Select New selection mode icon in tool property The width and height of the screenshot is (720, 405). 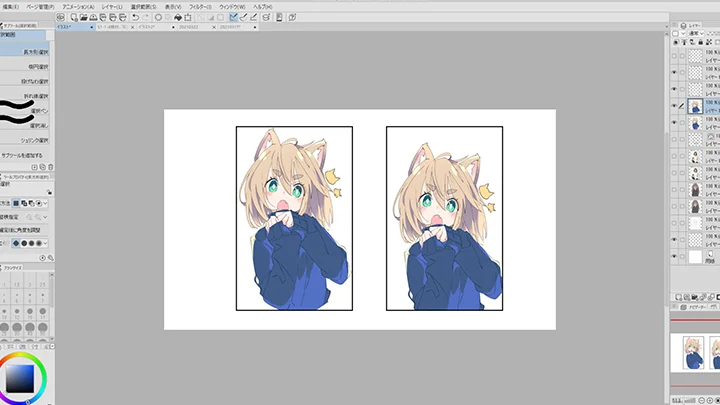(16, 203)
